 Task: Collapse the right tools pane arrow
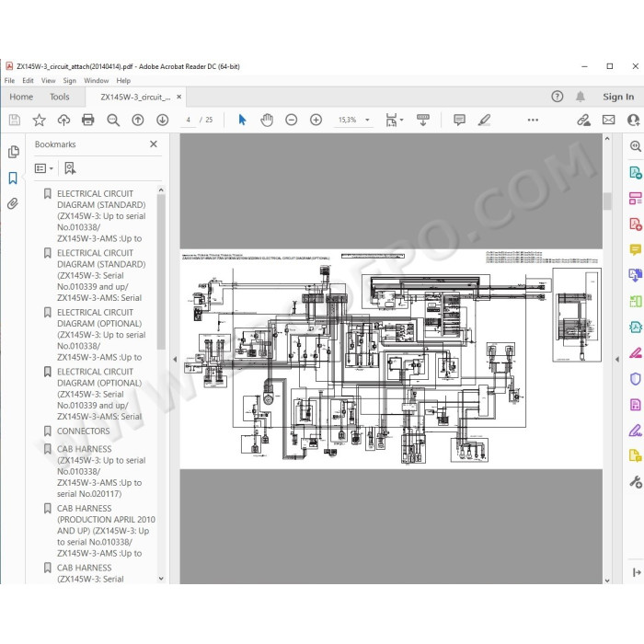tap(617, 359)
